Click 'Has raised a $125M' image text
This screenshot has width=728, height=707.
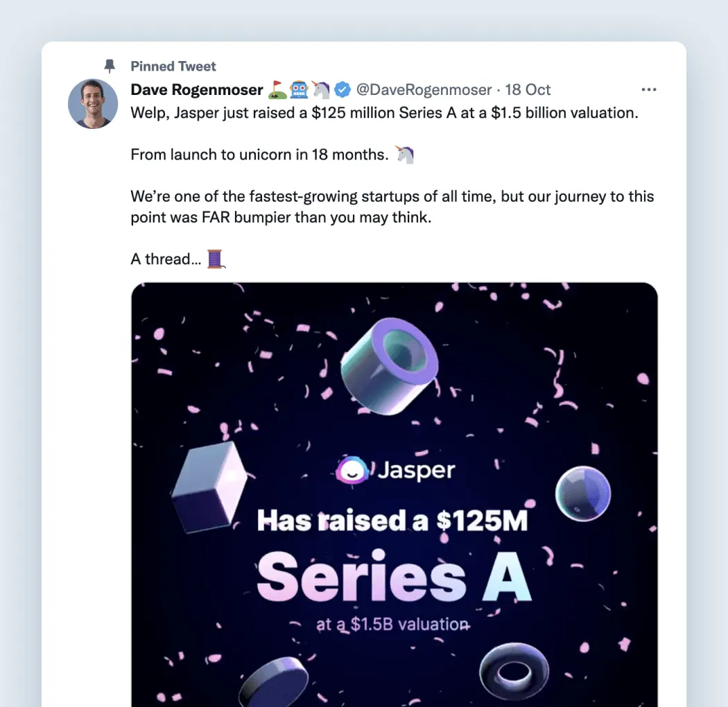point(392,520)
